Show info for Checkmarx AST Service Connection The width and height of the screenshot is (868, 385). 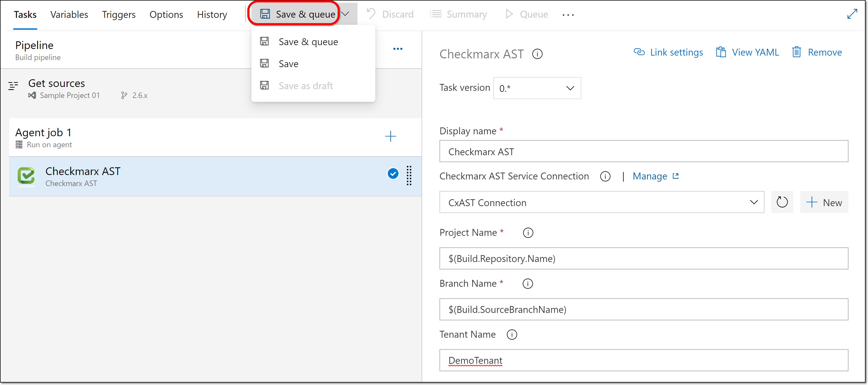click(x=605, y=176)
